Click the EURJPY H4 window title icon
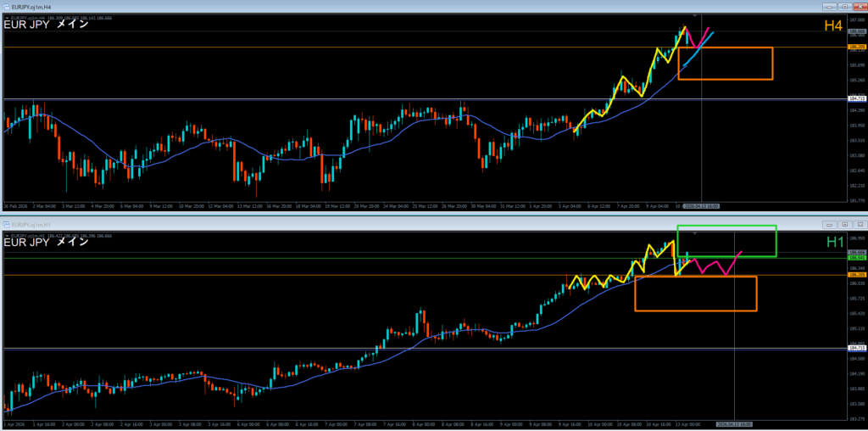 tap(5, 8)
